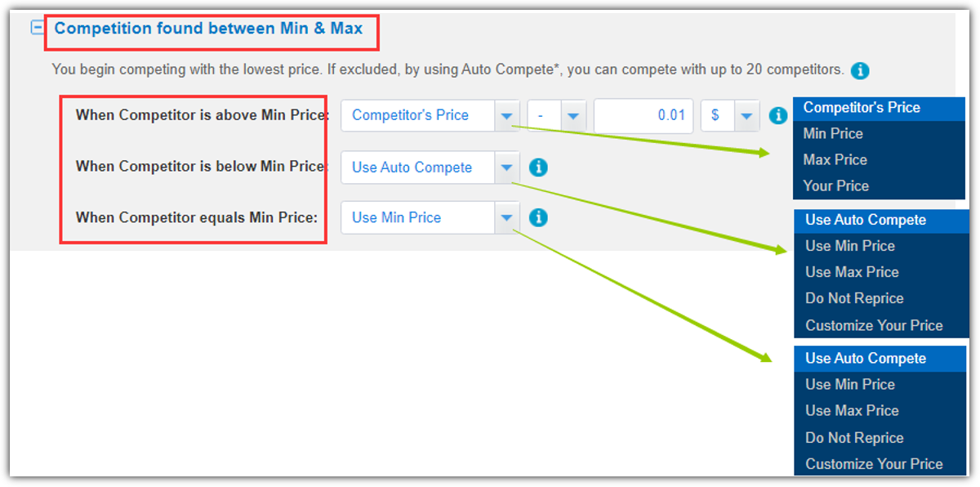Screen dimensions: 980x487
Task: Click info icon next to 20 competitors text
Action: (859, 70)
